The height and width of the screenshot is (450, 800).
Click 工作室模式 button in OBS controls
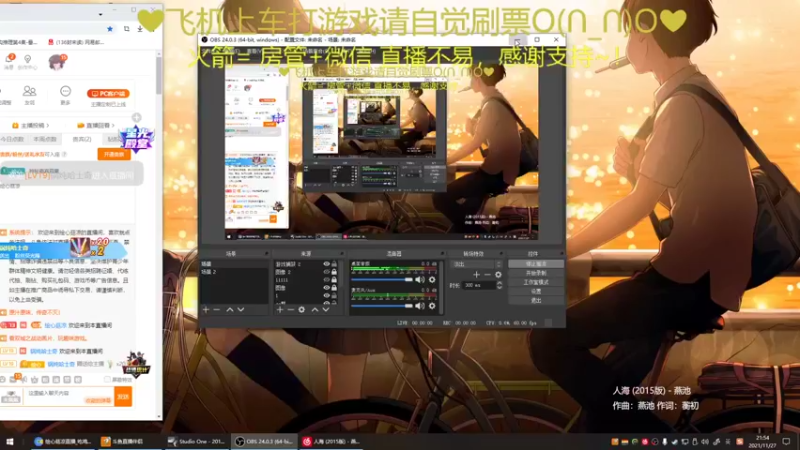click(536, 282)
